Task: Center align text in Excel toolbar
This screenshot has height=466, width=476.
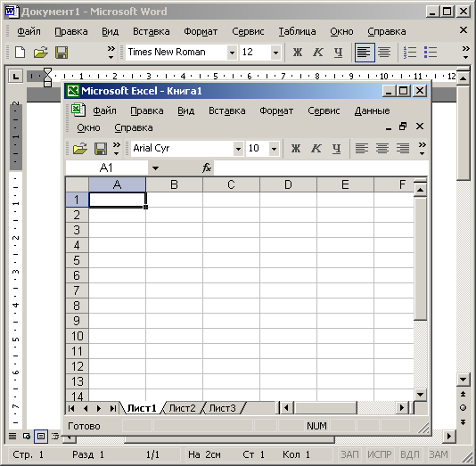Action: click(382, 149)
